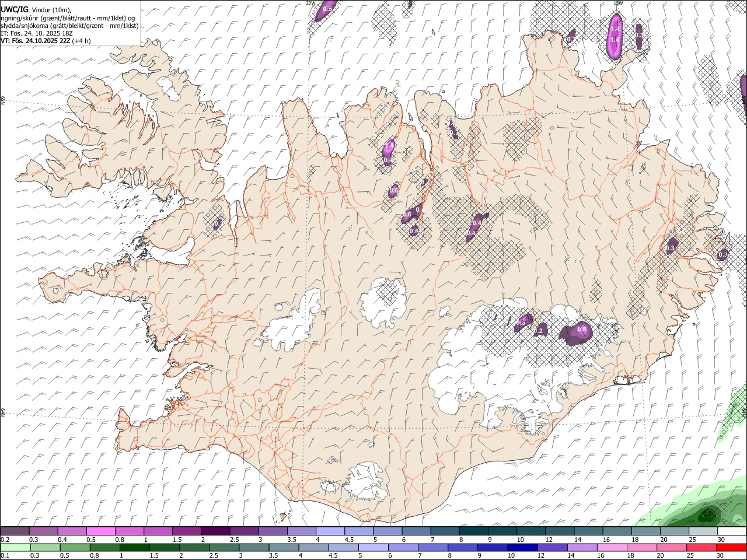
Task: Pick the 8 royal blue swatch, lower scale
Action: click(x=462, y=547)
